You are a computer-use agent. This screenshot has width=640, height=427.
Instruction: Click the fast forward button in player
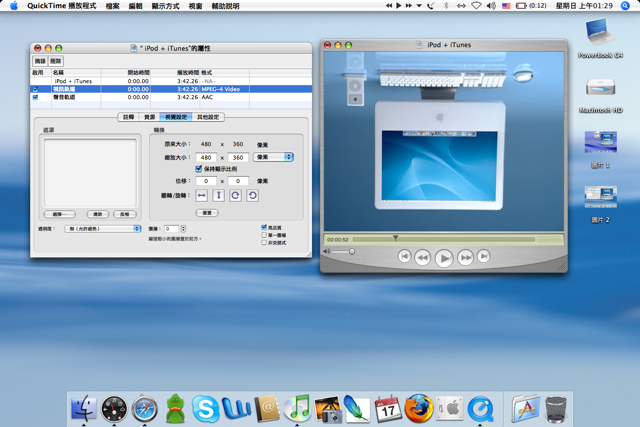point(465,257)
